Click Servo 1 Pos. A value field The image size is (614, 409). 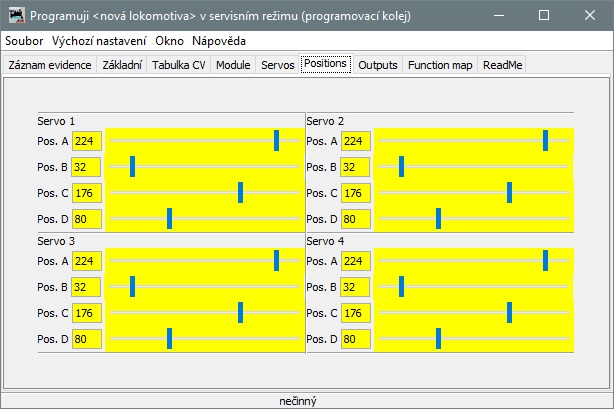pyautogui.click(x=87, y=141)
